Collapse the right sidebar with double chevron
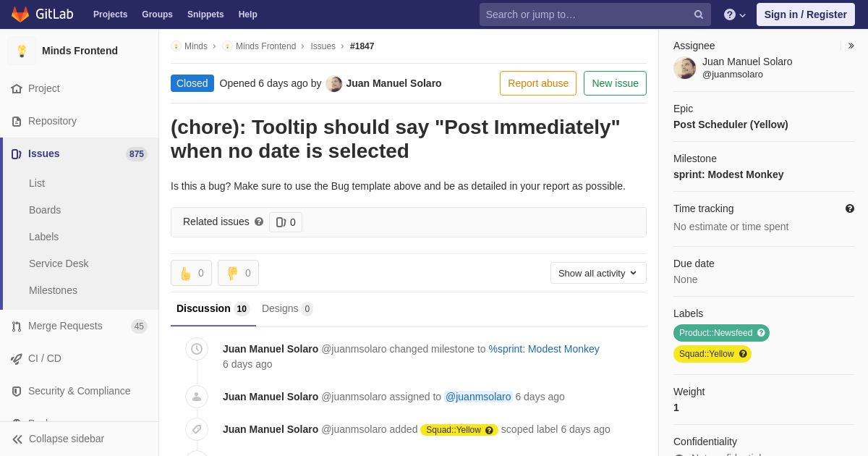This screenshot has width=868, height=456. point(851,46)
